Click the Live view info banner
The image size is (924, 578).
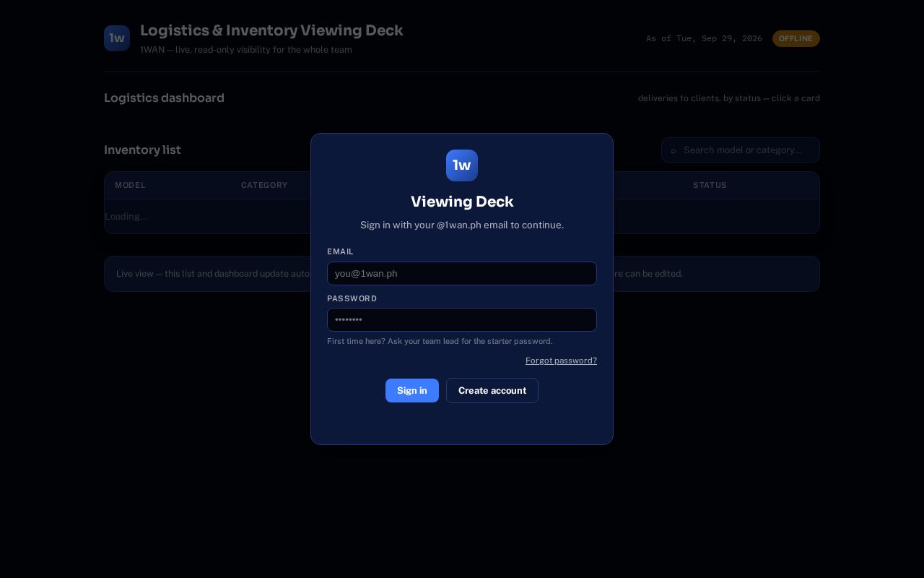[462, 274]
